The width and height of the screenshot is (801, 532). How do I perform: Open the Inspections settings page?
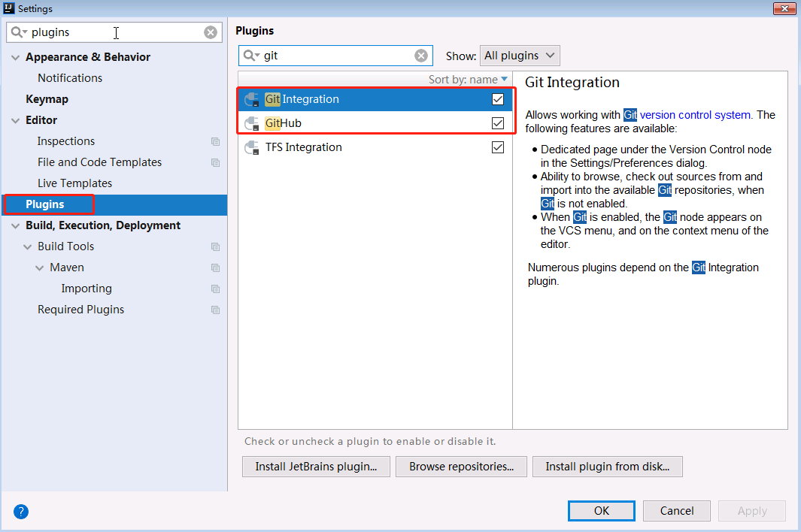coord(66,141)
